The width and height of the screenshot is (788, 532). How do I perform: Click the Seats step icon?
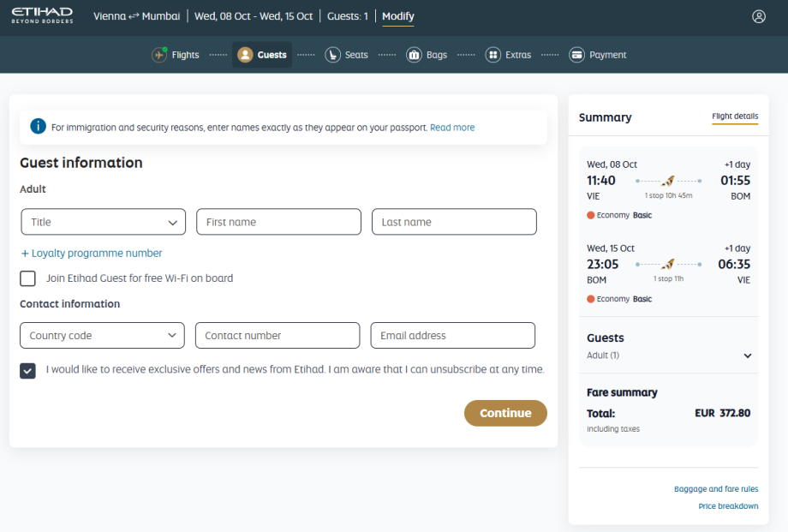tap(332, 55)
